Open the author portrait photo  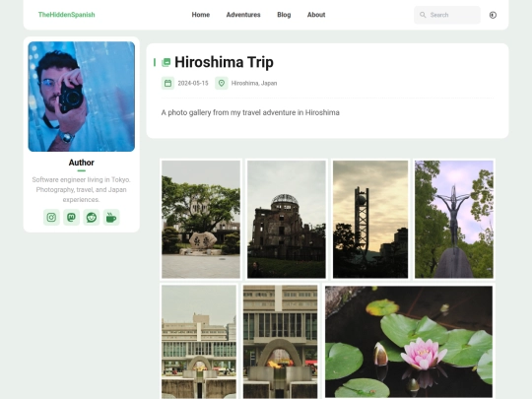(82, 97)
